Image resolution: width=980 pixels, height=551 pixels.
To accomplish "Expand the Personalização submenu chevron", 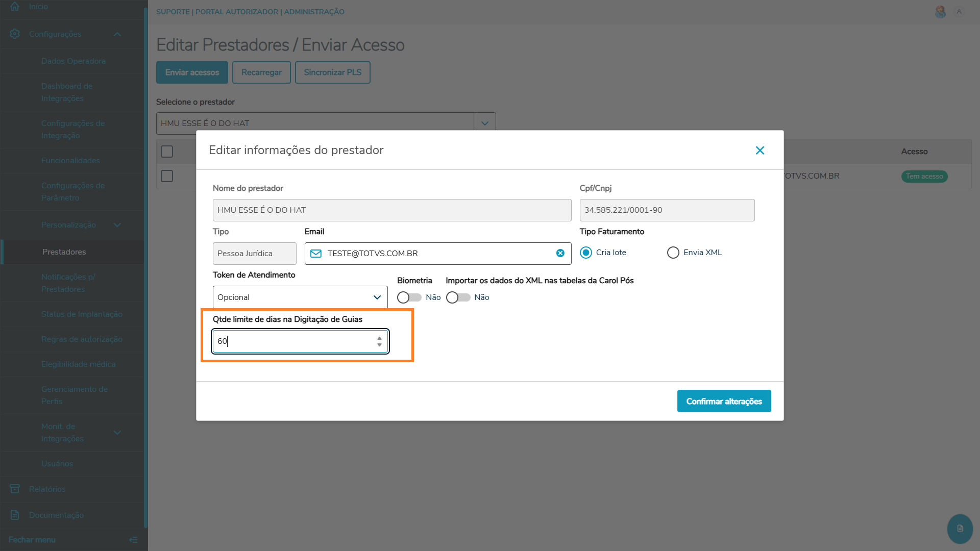I will pos(117,225).
